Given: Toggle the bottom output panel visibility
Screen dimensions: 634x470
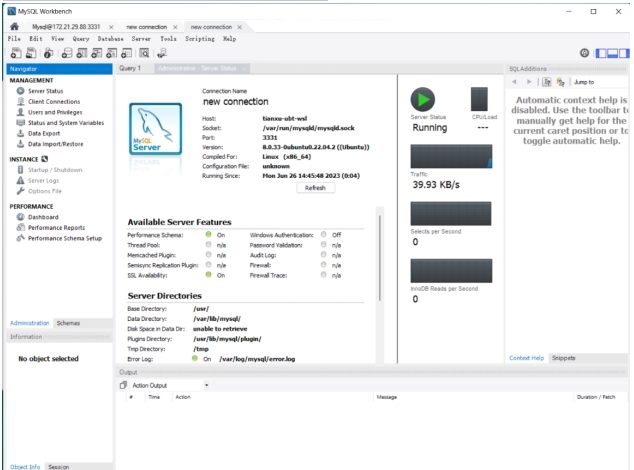Looking at the screenshot, I should pyautogui.click(x=613, y=53).
